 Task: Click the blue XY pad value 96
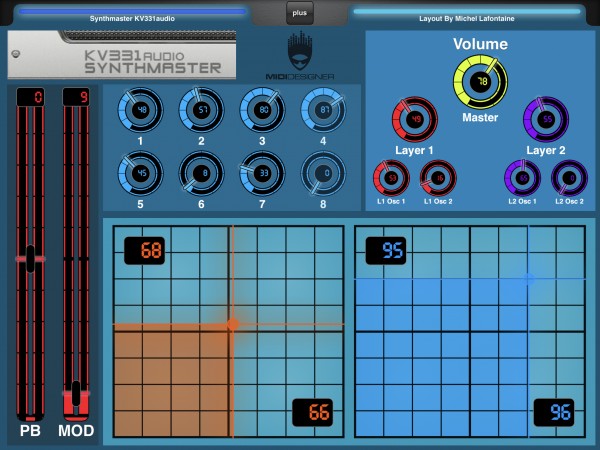point(554,412)
